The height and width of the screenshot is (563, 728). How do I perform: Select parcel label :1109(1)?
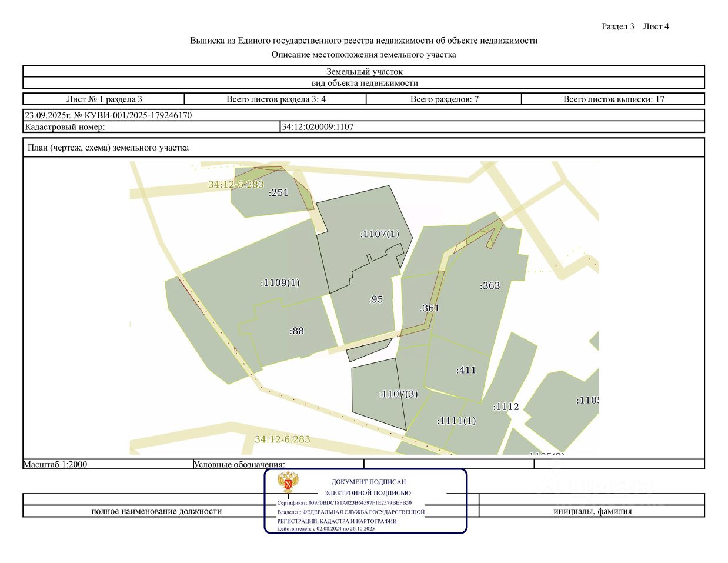click(x=280, y=283)
